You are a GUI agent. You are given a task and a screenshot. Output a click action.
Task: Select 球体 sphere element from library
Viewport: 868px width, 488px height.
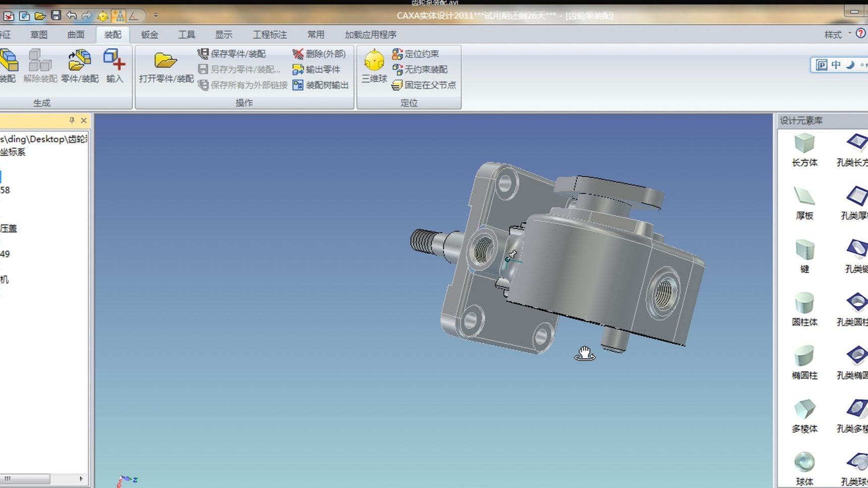804,469
